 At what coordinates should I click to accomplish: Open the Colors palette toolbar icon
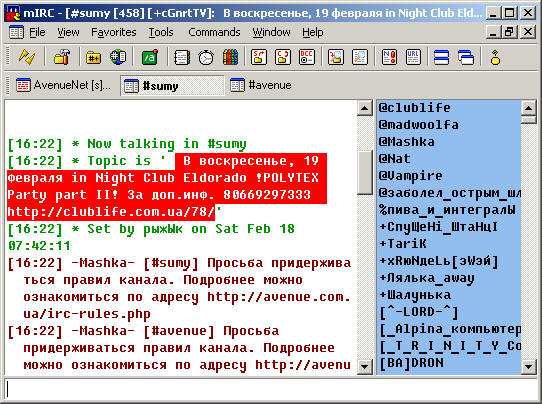[230, 57]
